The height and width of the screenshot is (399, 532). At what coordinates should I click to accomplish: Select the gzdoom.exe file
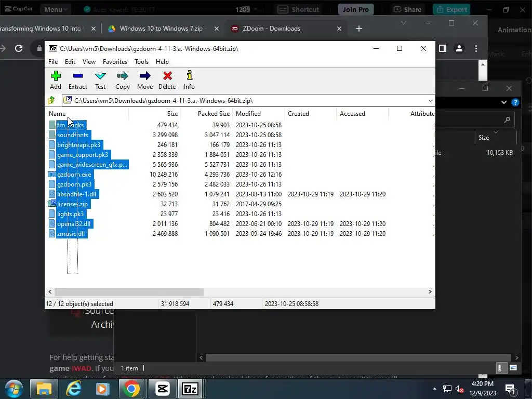pyautogui.click(x=74, y=175)
